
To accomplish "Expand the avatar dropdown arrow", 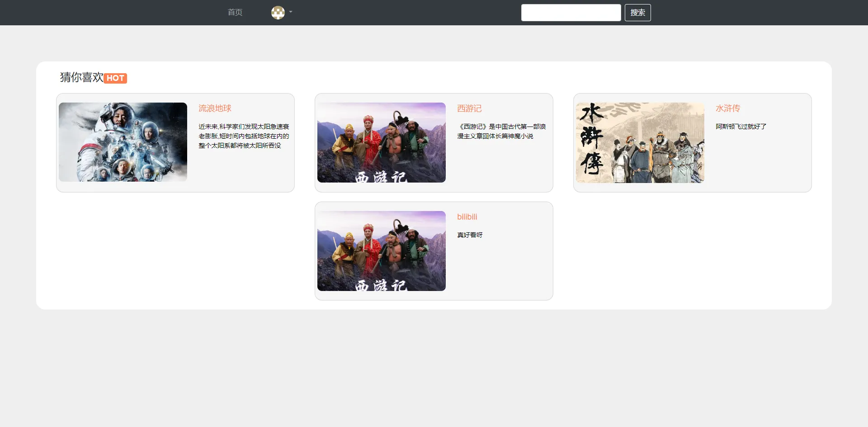I will pos(291,12).
